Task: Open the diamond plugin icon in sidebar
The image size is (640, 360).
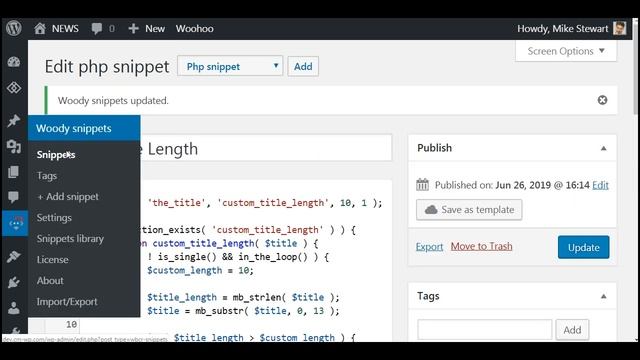Action: [14, 87]
